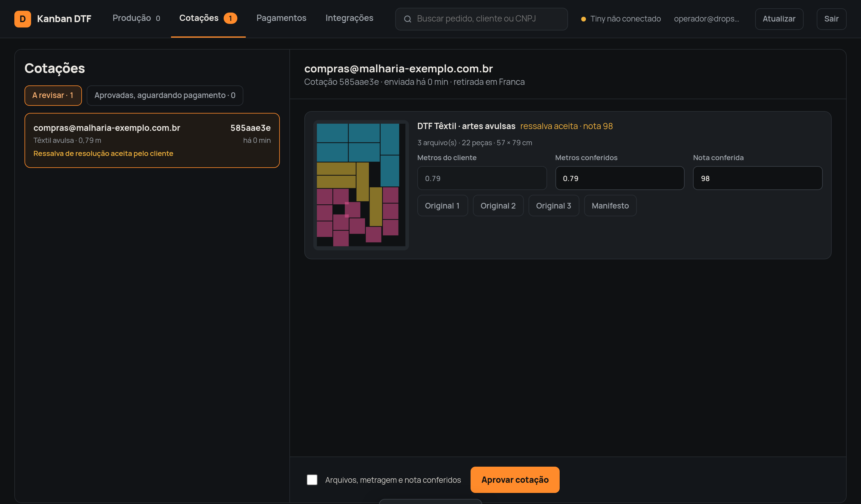Open the Original 2 file
Image resolution: width=861 pixels, height=504 pixels.
click(x=498, y=206)
